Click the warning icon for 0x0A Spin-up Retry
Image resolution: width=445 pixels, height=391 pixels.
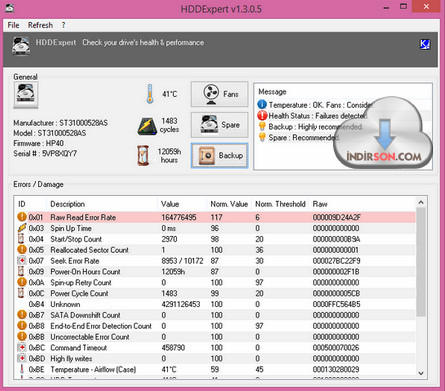point(22,282)
